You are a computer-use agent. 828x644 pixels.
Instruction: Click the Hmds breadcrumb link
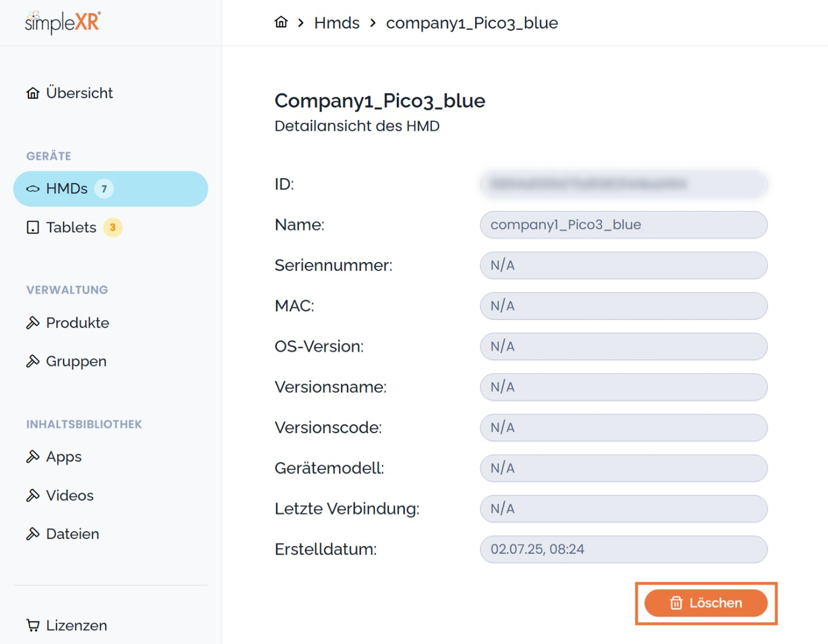[337, 23]
